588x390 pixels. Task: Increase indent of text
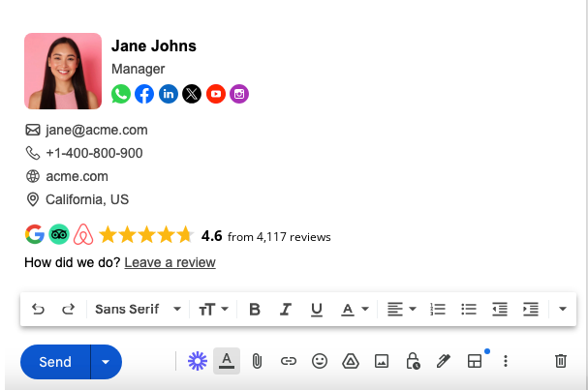coord(531,309)
